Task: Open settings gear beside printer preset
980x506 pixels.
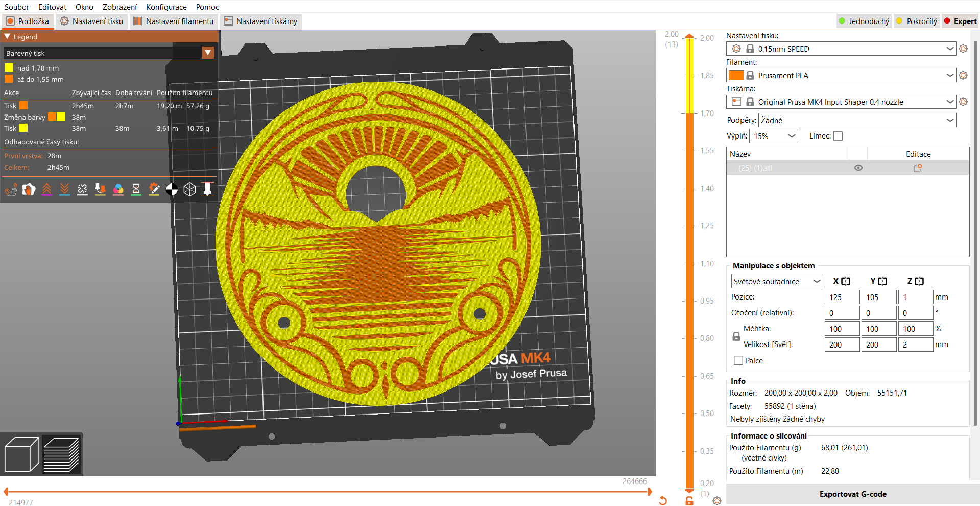Action: [963, 102]
